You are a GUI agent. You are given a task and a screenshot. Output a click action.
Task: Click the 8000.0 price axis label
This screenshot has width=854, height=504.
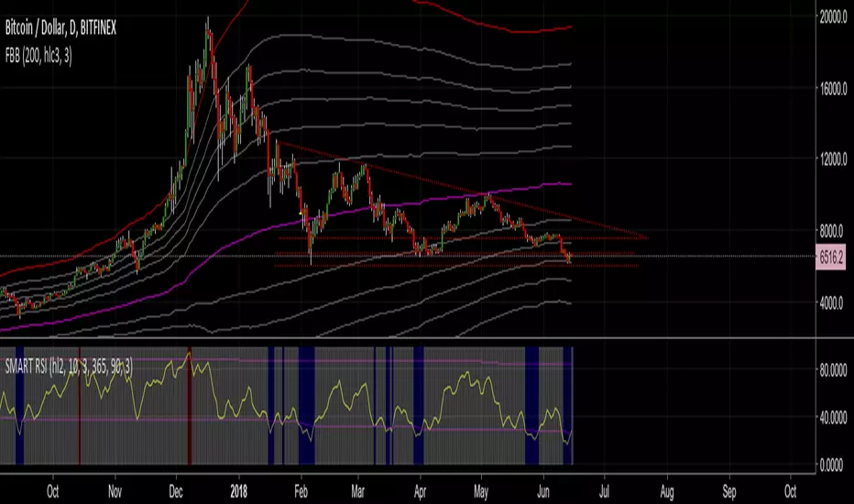[x=833, y=231]
